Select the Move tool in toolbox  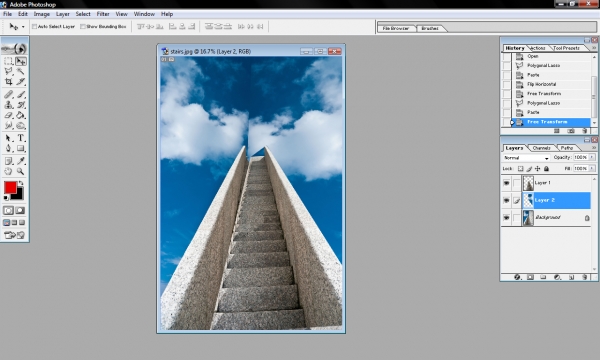21,61
